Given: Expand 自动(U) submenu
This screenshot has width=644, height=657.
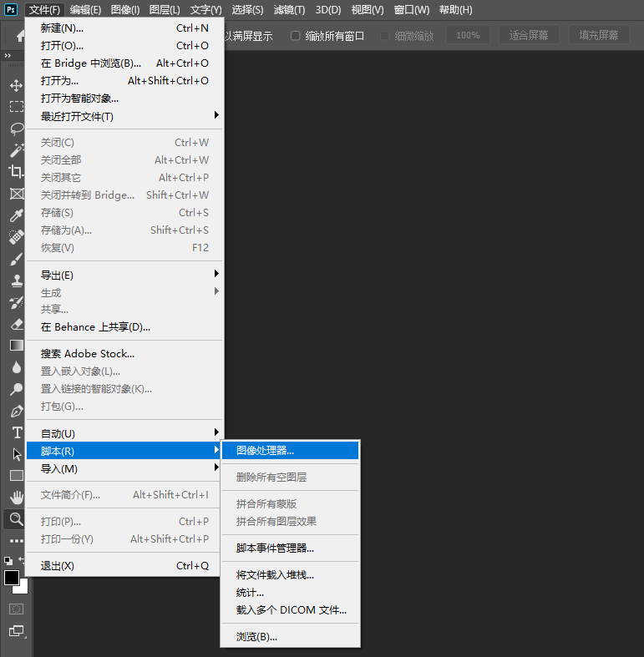Looking at the screenshot, I should point(124,433).
